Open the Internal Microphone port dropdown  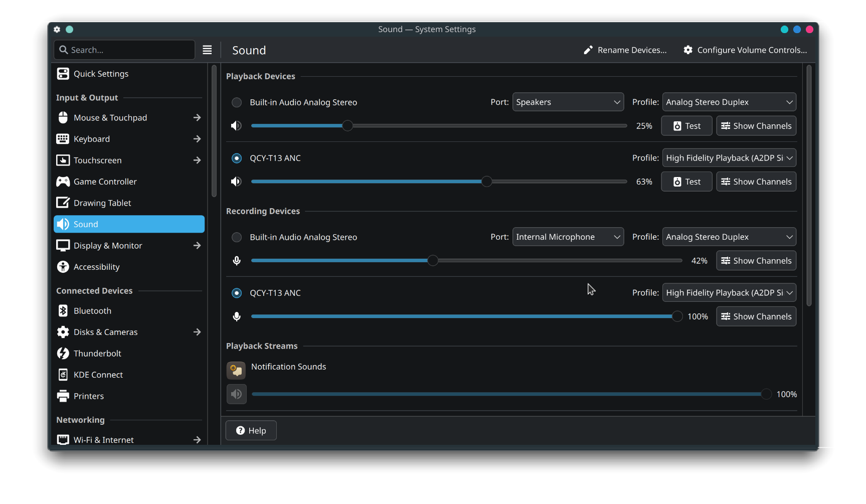point(568,237)
